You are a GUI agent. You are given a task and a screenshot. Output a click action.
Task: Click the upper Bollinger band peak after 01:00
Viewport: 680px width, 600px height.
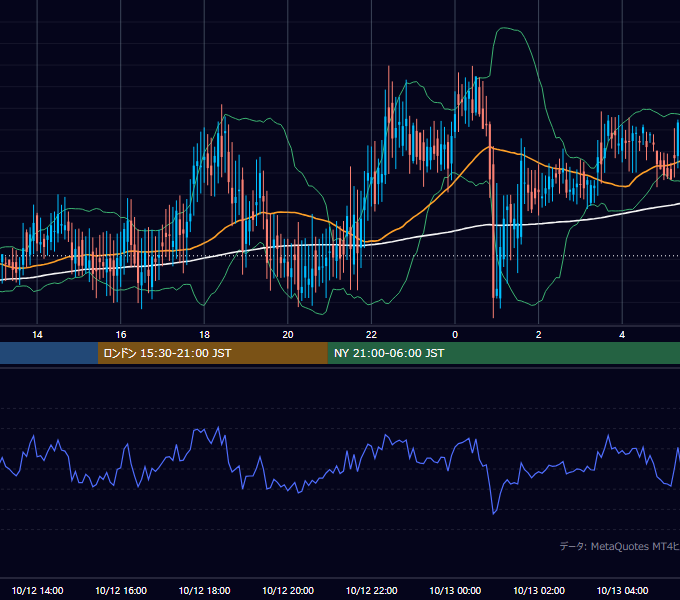point(504,28)
